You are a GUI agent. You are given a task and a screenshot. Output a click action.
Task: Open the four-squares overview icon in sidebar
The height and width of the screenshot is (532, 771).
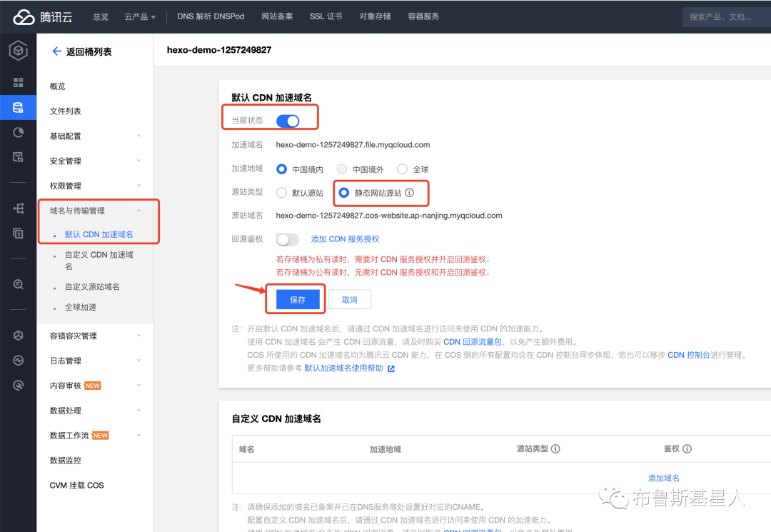[x=18, y=82]
